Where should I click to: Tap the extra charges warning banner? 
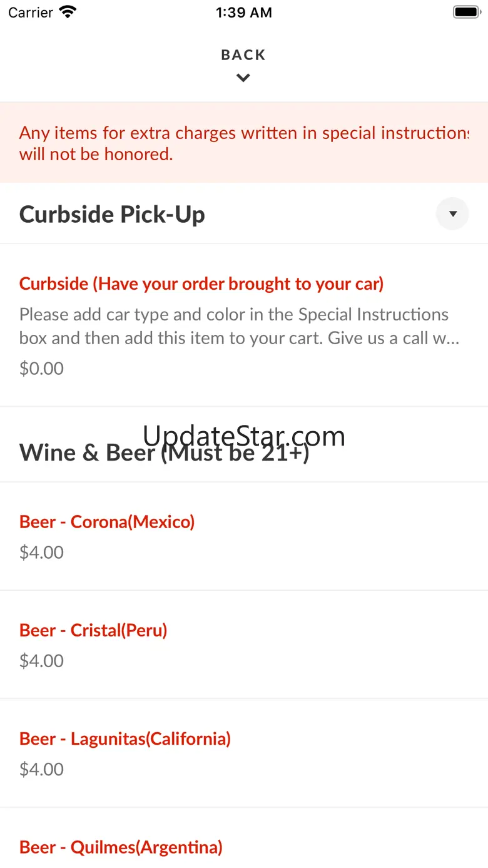pos(243,143)
